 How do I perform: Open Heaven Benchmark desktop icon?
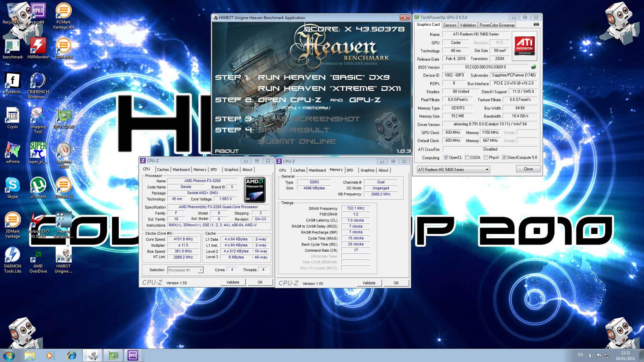pyautogui.click(x=63, y=225)
